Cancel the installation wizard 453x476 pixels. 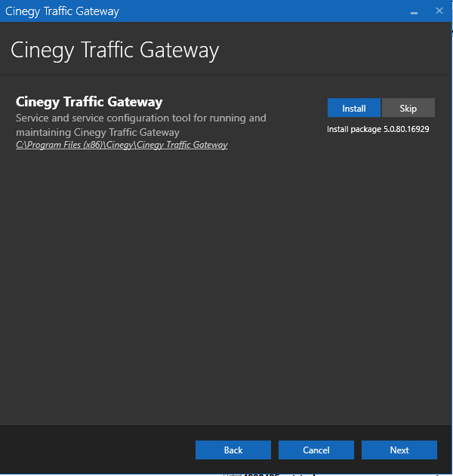point(316,450)
